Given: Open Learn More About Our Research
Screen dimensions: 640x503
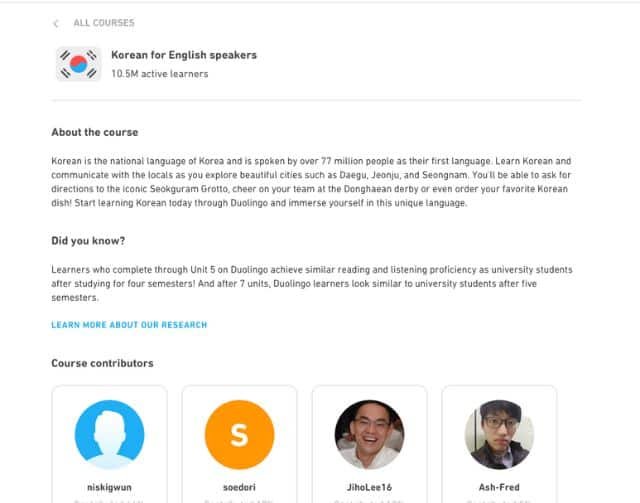Looking at the screenshot, I should pos(129,325).
